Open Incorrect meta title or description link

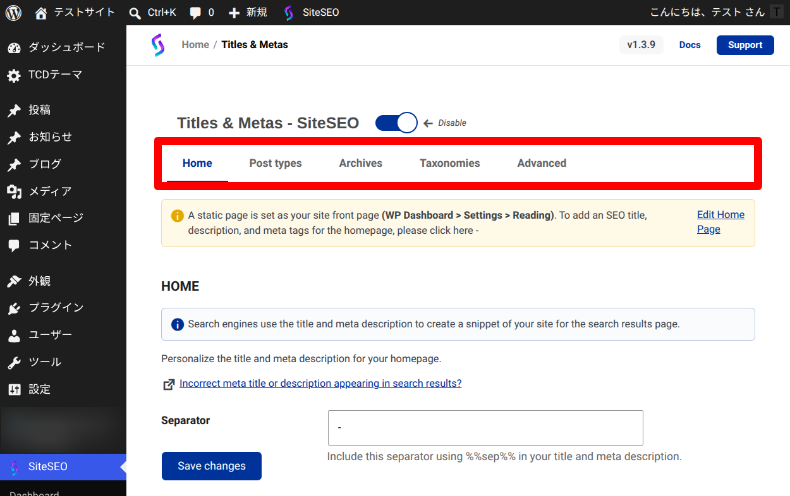(x=320, y=384)
